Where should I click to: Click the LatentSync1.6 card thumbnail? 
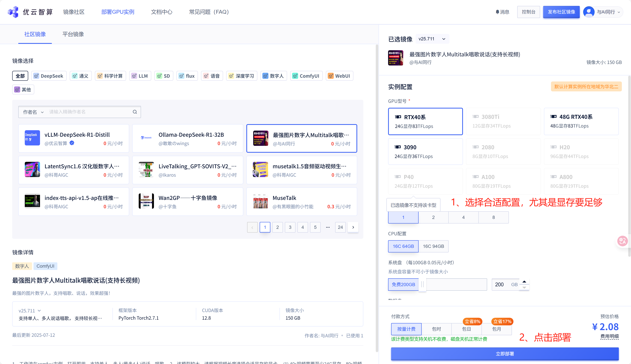pyautogui.click(x=32, y=169)
